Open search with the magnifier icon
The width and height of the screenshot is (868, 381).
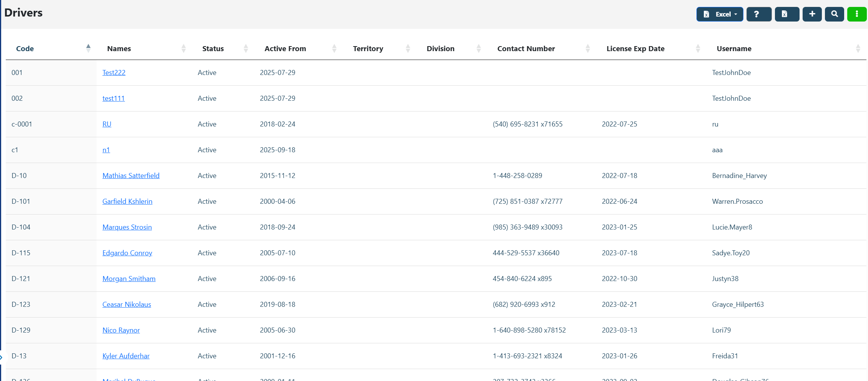click(834, 14)
